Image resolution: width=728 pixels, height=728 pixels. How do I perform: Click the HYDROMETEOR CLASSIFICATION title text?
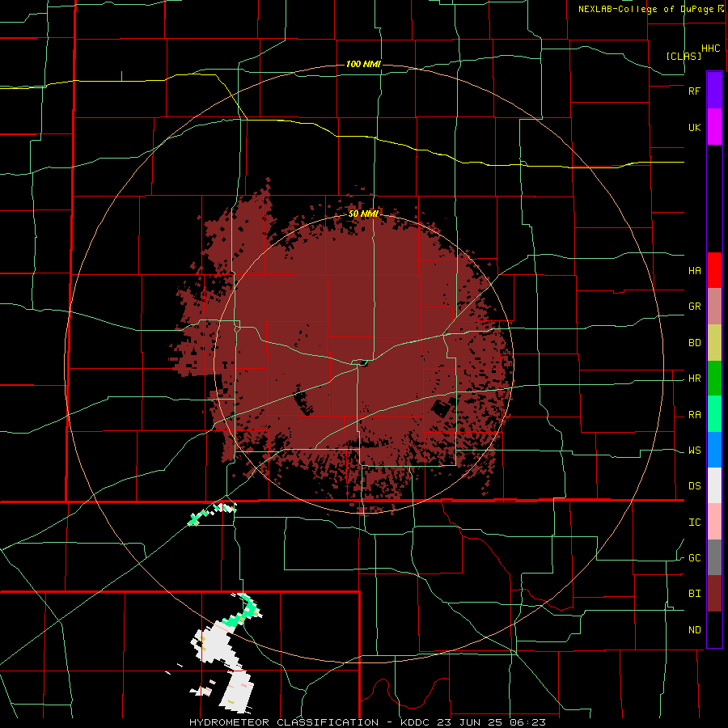pos(284,722)
